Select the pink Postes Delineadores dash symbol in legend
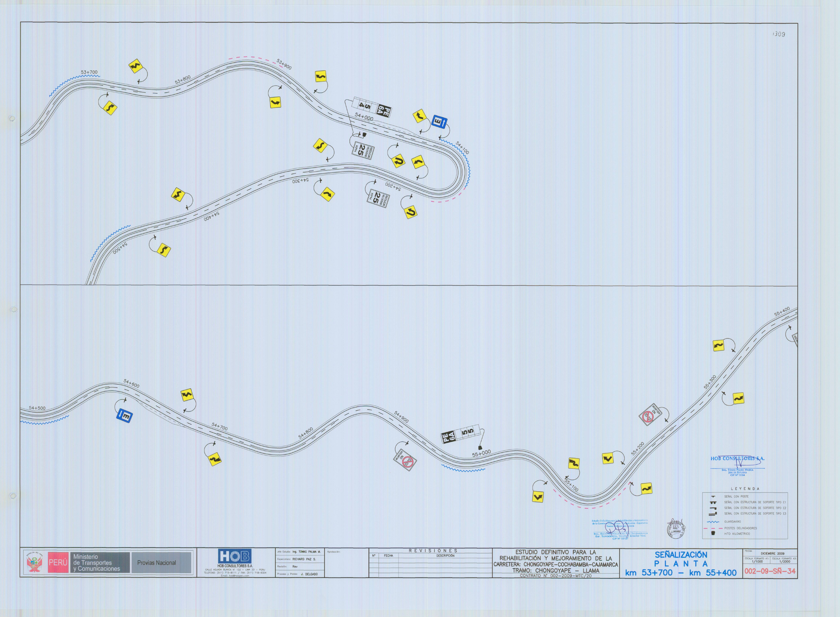Screen dimensions: 840x617 tap(713, 528)
